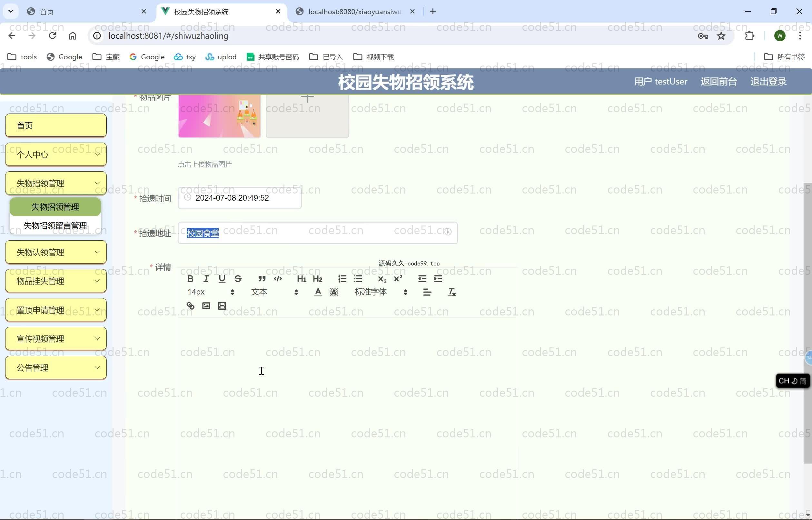Open the browser extensions menu
Image resolution: width=812 pixels, height=520 pixels.
749,36
